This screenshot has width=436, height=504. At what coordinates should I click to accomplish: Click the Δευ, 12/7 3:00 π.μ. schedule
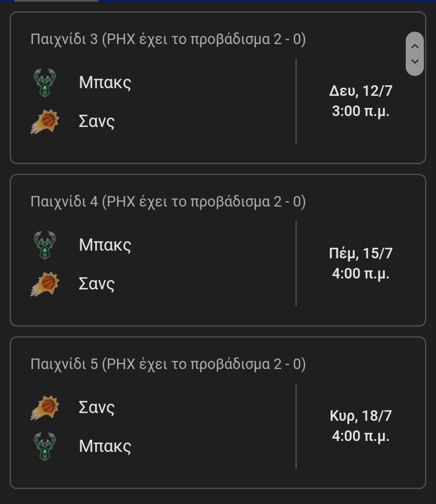[x=361, y=101]
